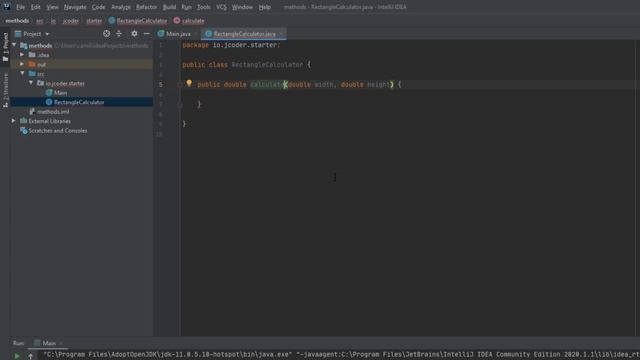640x360 pixels.
Task: Click the locate/select opened file icon
Action: (x=107, y=34)
